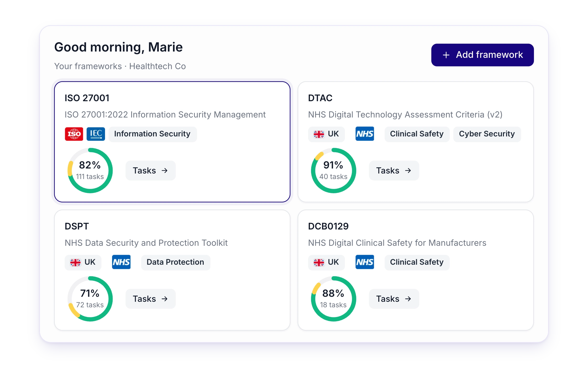Open Tasks for ISO 27001
The height and width of the screenshot is (368, 588).
tap(150, 171)
